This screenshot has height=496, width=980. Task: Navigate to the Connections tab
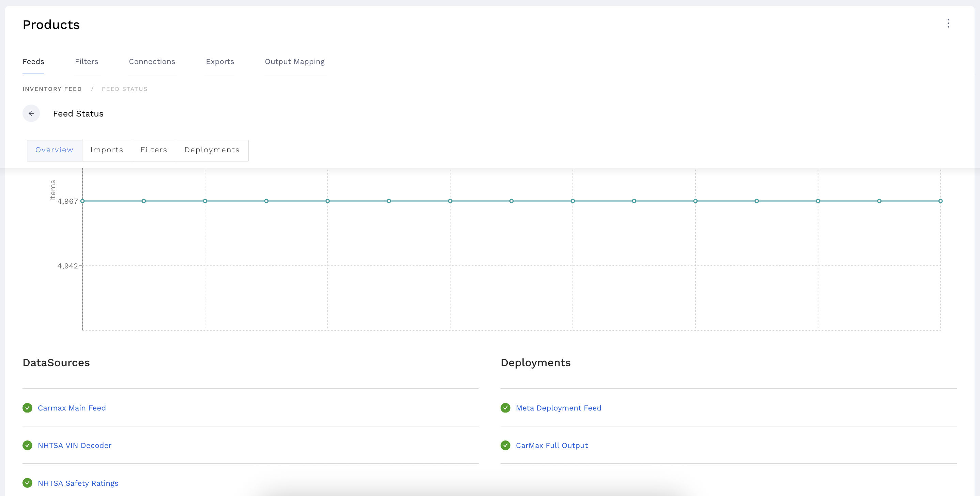click(152, 61)
